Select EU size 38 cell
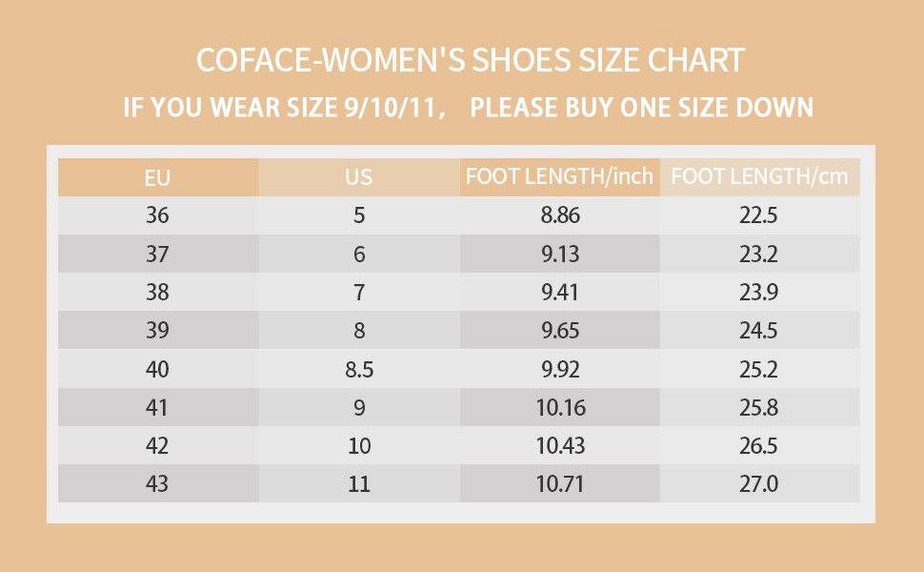The height and width of the screenshot is (572, 924). click(x=158, y=293)
